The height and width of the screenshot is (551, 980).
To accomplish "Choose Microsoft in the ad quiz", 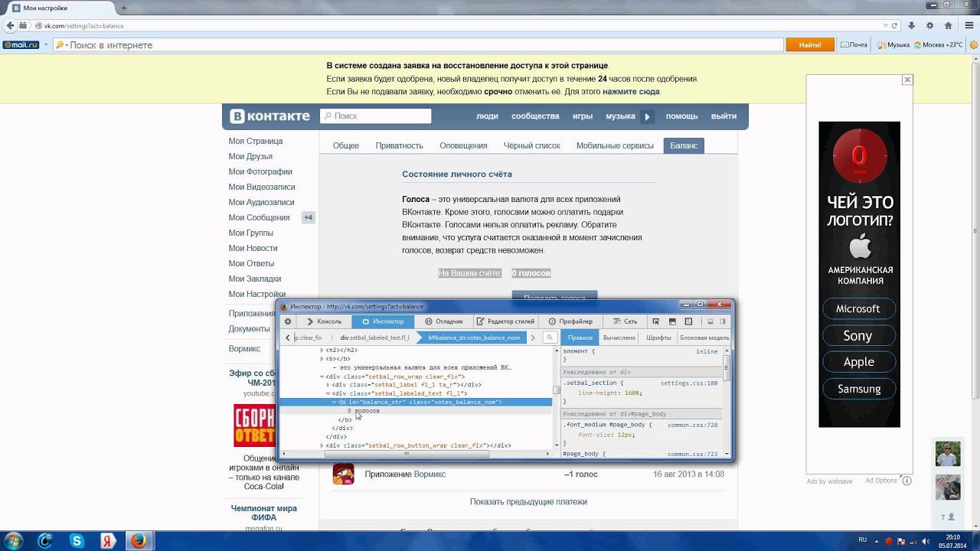I will coord(857,308).
